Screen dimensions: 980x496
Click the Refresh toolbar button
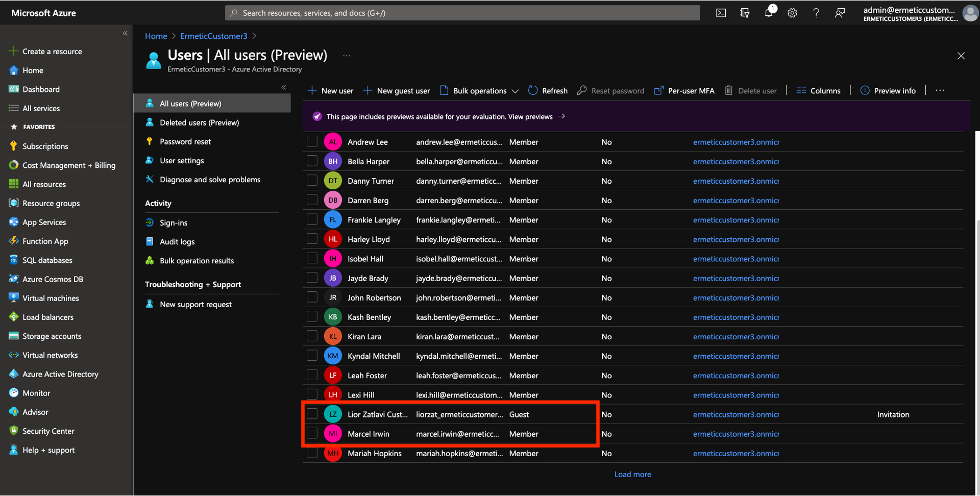click(548, 91)
